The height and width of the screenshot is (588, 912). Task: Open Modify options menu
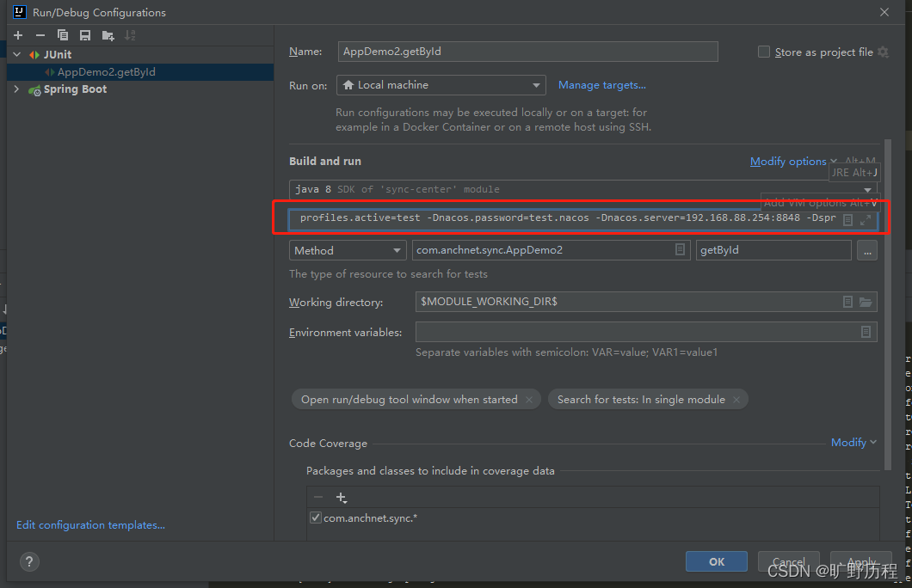pos(788,161)
